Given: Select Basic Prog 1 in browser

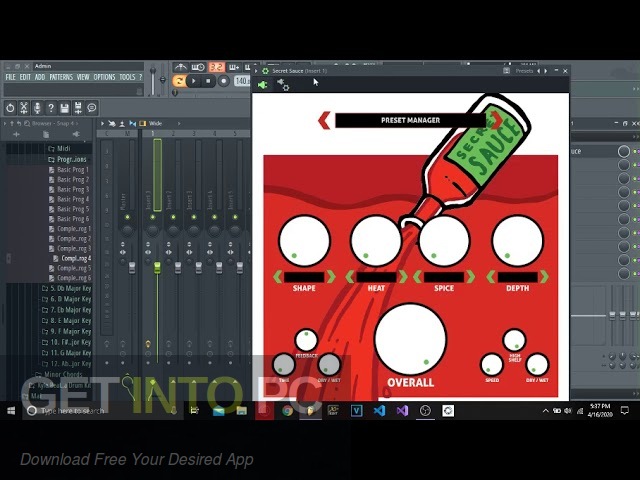Looking at the screenshot, I should pos(69,169).
